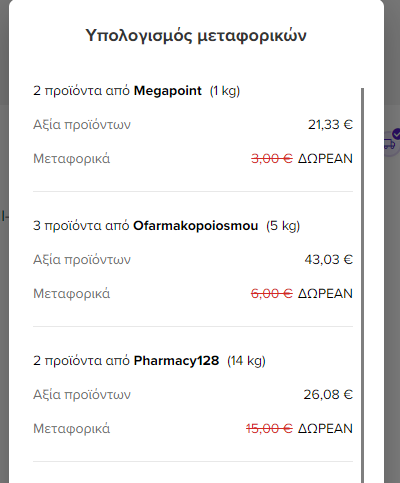Click ΔΩΡΕΑΝ beside the 6,00 € price
The width and height of the screenshot is (400, 483).
point(325,294)
